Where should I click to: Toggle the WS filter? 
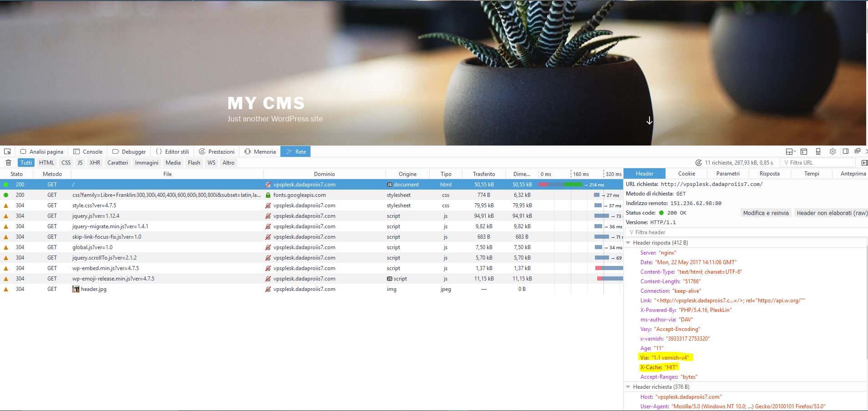212,162
